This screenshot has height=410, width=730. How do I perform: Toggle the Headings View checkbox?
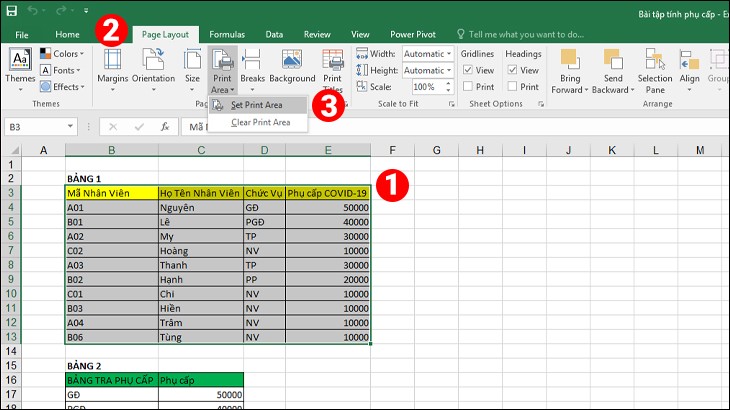pos(513,70)
